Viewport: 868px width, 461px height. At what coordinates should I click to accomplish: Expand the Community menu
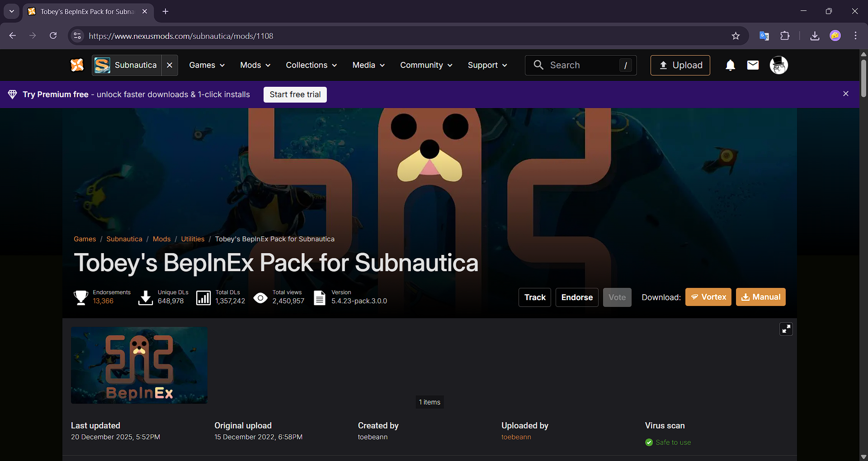(x=426, y=65)
